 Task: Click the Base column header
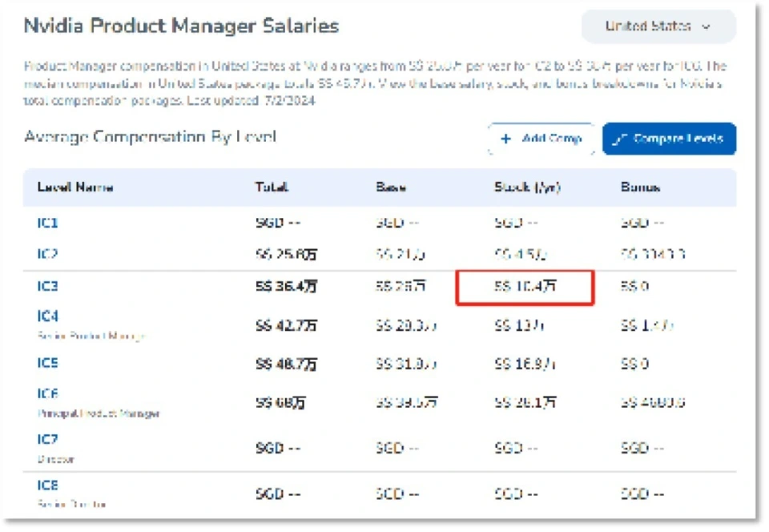[391, 187]
